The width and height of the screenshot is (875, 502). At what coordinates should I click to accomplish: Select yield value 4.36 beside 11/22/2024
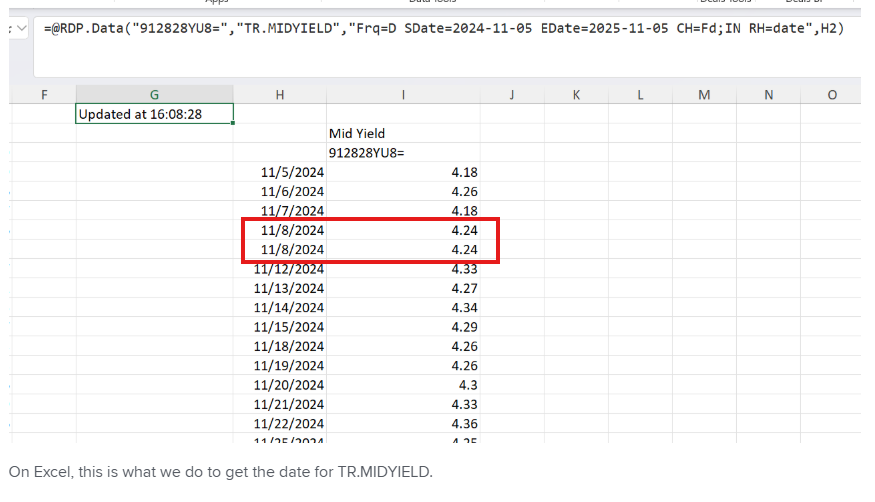point(403,423)
